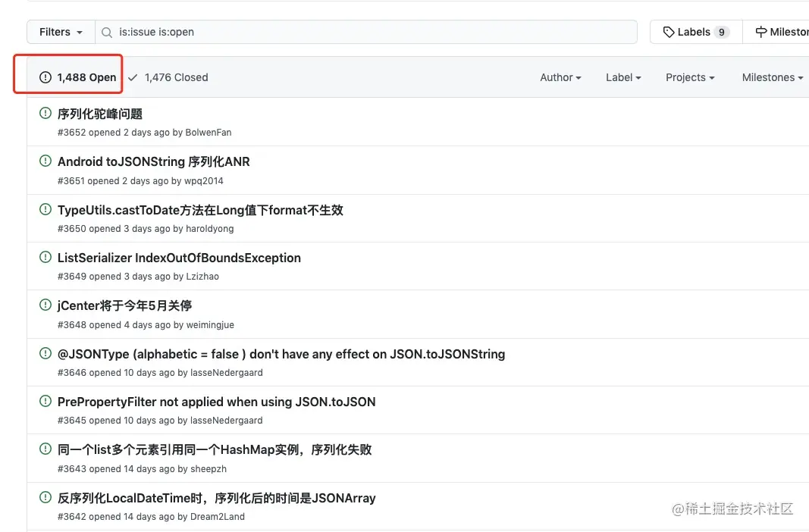Click the magnifier search icon

[107, 33]
